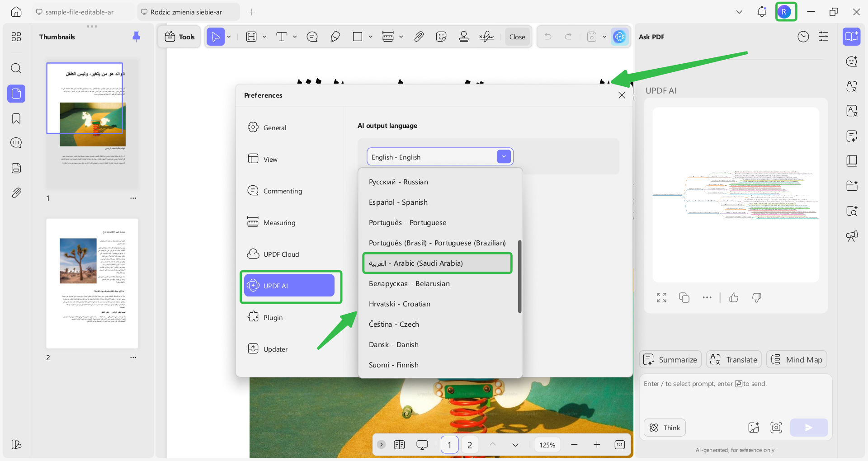
Task: Select the text T tool
Action: 282,37
